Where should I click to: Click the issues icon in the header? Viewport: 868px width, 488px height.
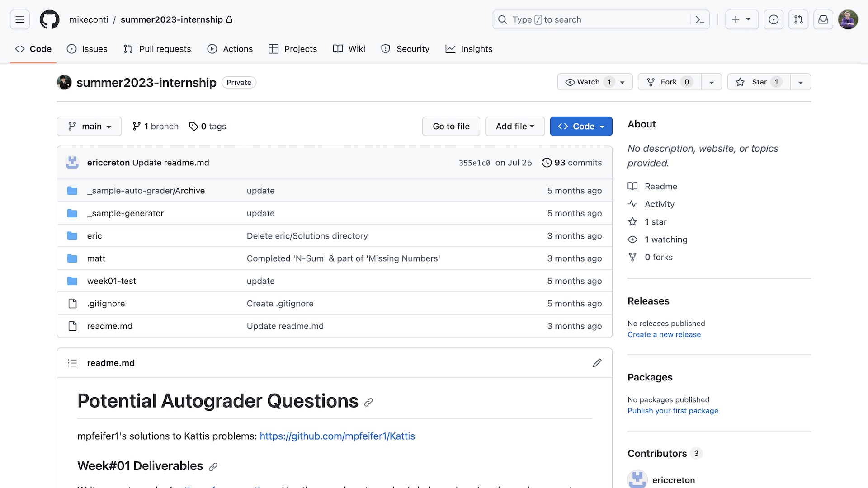click(x=774, y=19)
